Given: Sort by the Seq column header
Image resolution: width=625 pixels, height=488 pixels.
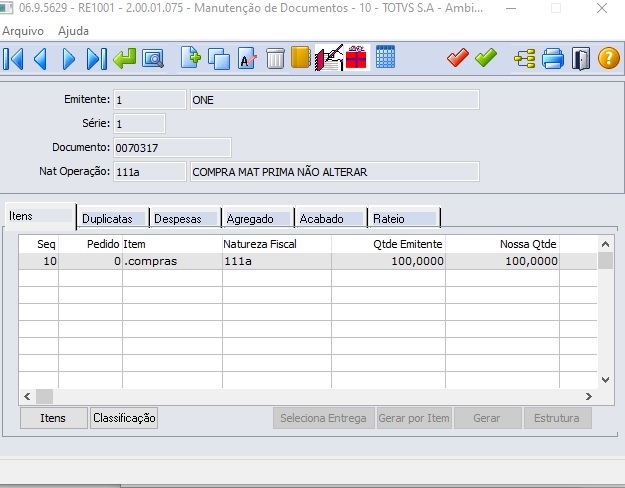Looking at the screenshot, I should tap(39, 244).
